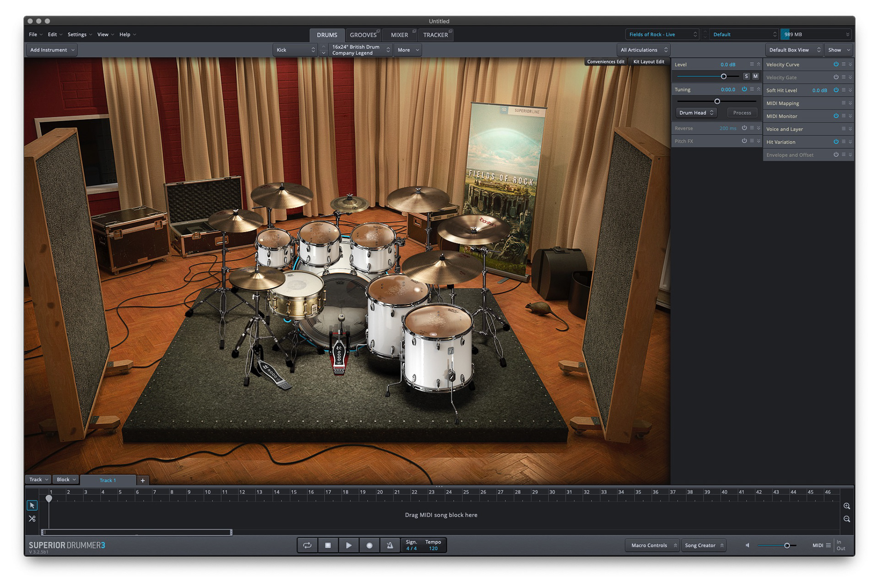Enable the metronome icon

point(390,545)
